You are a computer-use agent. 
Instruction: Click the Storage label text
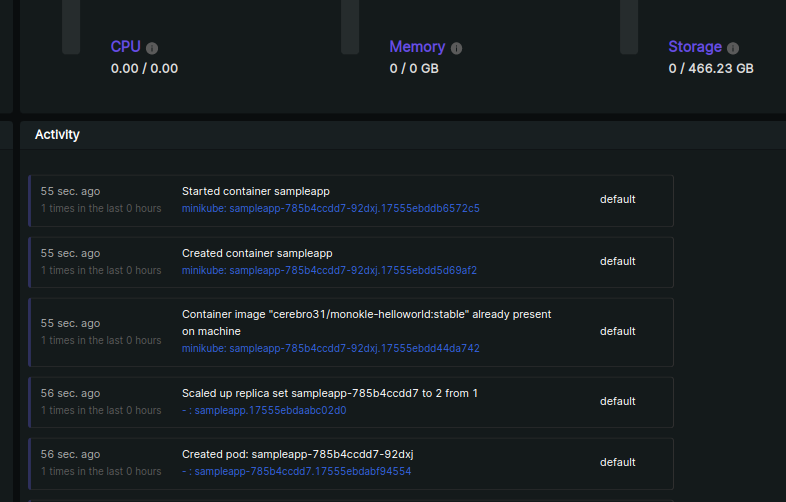coord(694,47)
